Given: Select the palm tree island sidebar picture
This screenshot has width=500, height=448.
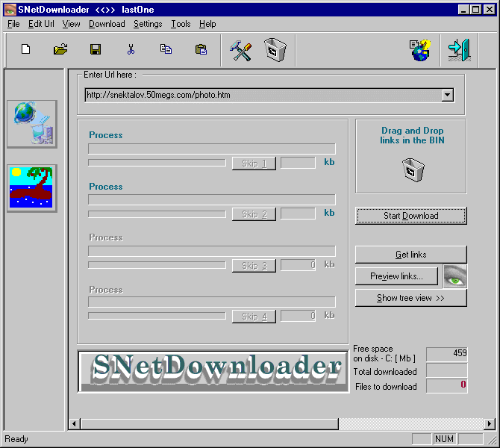Looking at the screenshot, I should [31, 187].
